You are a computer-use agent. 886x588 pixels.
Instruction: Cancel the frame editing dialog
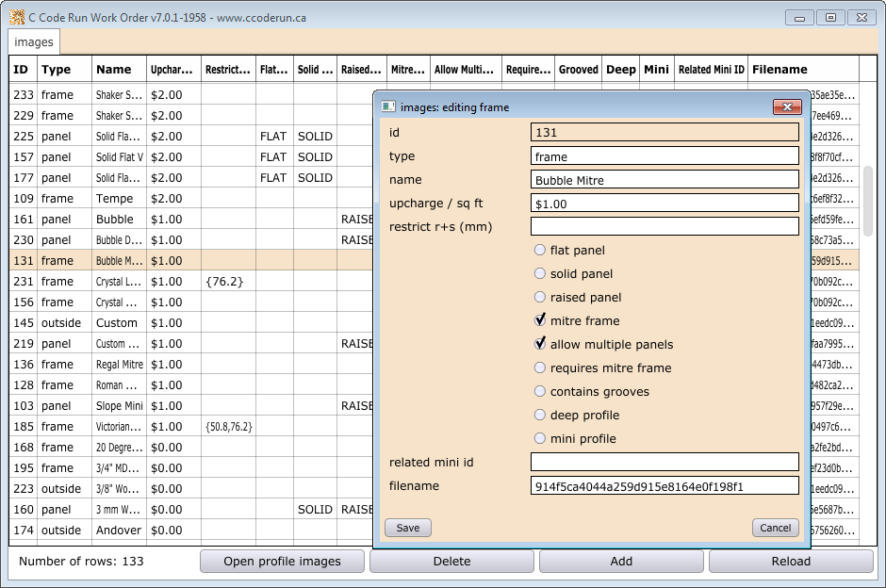click(775, 528)
